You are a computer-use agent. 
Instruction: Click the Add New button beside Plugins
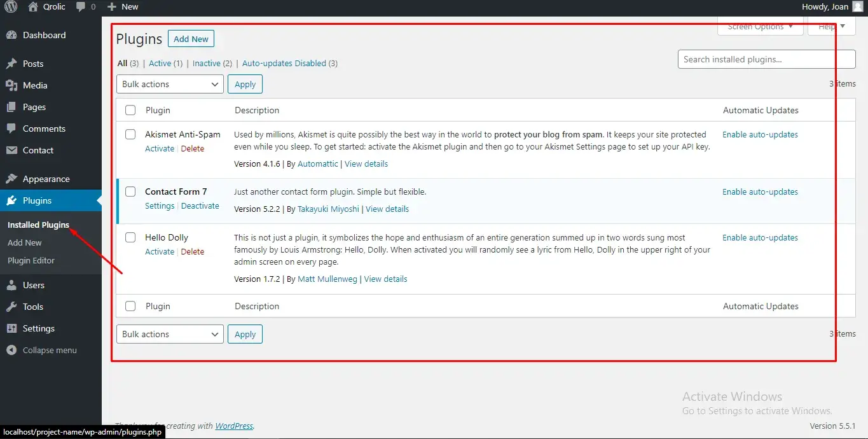coord(191,39)
